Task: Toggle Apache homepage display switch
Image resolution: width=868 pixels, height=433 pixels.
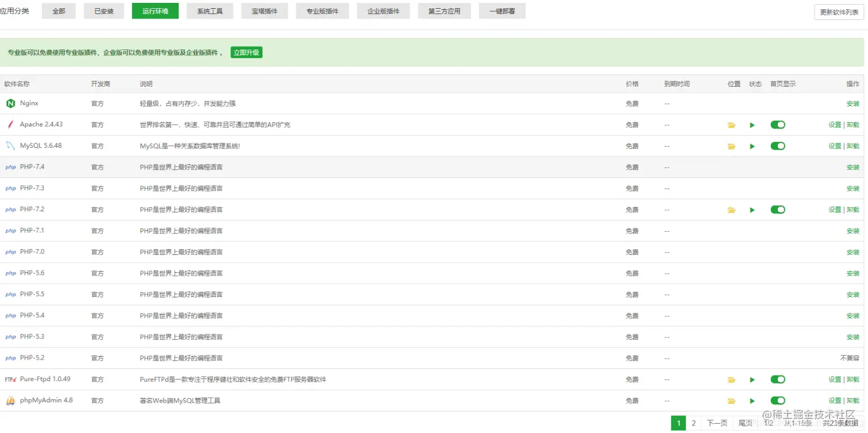Action: pos(778,125)
